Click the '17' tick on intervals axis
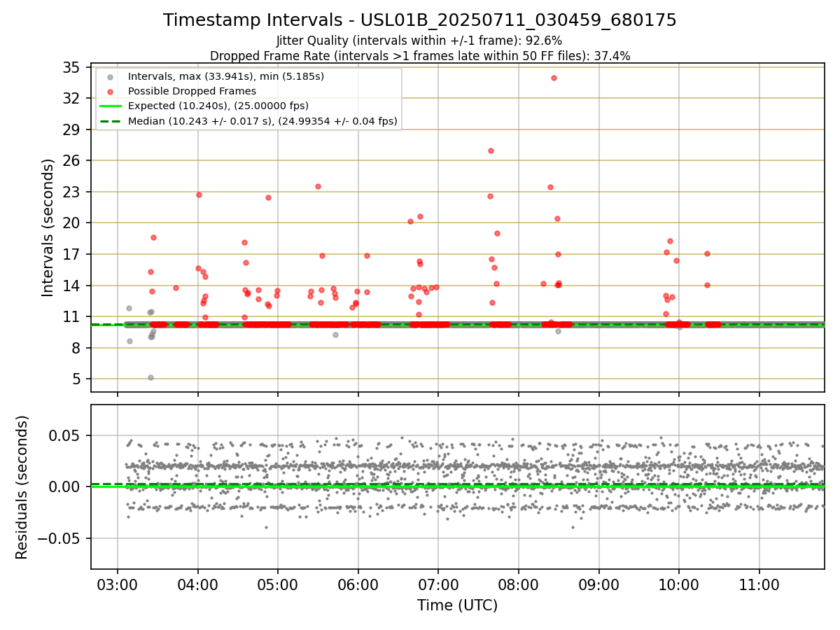The height and width of the screenshot is (630, 840). click(71, 255)
